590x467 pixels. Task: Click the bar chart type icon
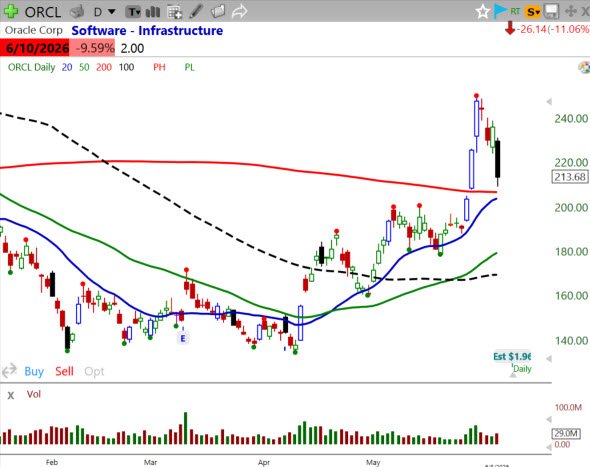[153, 12]
